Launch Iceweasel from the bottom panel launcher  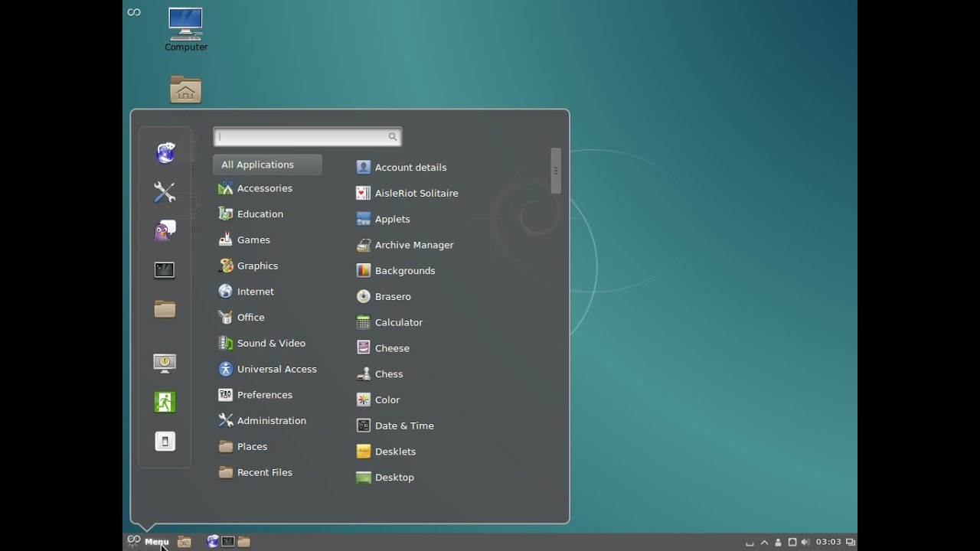tap(213, 542)
